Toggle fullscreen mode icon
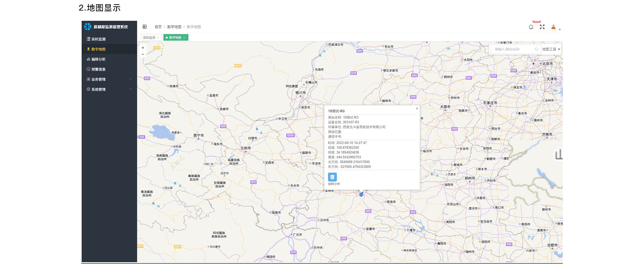 pyautogui.click(x=542, y=27)
